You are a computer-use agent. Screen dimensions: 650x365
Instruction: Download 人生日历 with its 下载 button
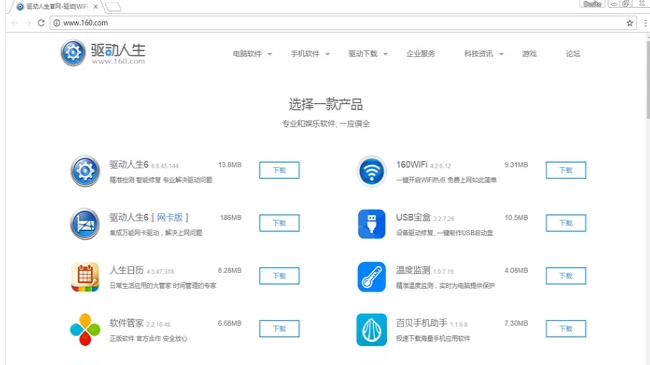[x=279, y=276]
